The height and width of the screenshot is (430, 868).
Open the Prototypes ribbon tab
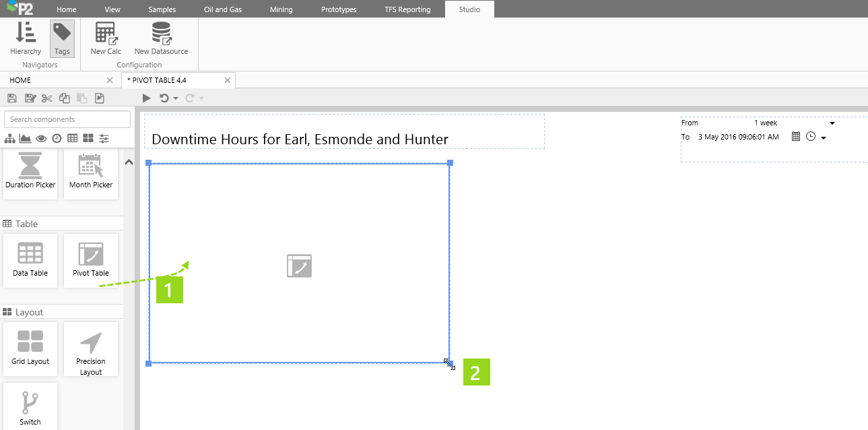[339, 9]
